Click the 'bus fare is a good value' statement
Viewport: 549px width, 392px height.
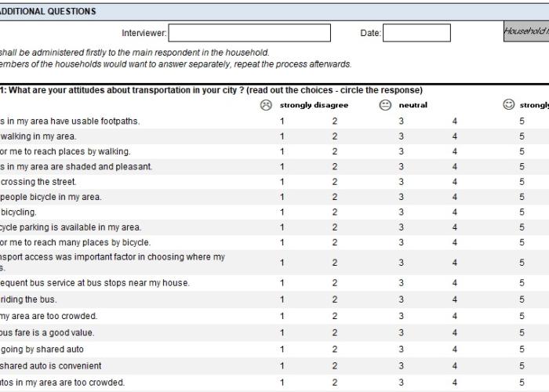pyautogui.click(x=47, y=333)
